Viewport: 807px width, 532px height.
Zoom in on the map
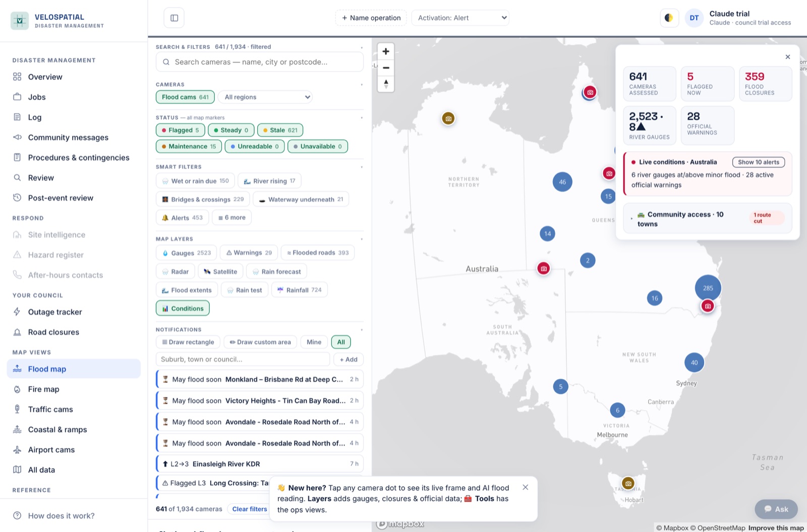point(386,51)
